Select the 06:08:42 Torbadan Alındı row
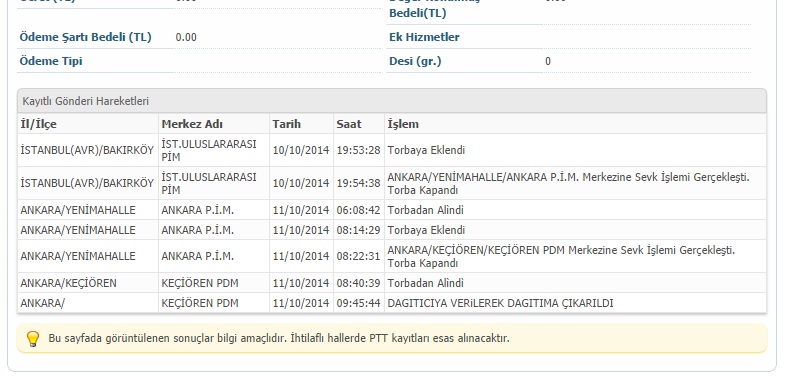 pyautogui.click(x=392, y=210)
